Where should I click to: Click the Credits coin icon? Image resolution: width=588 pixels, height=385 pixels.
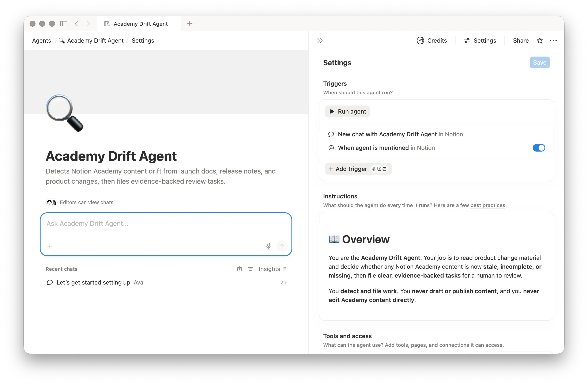point(420,41)
